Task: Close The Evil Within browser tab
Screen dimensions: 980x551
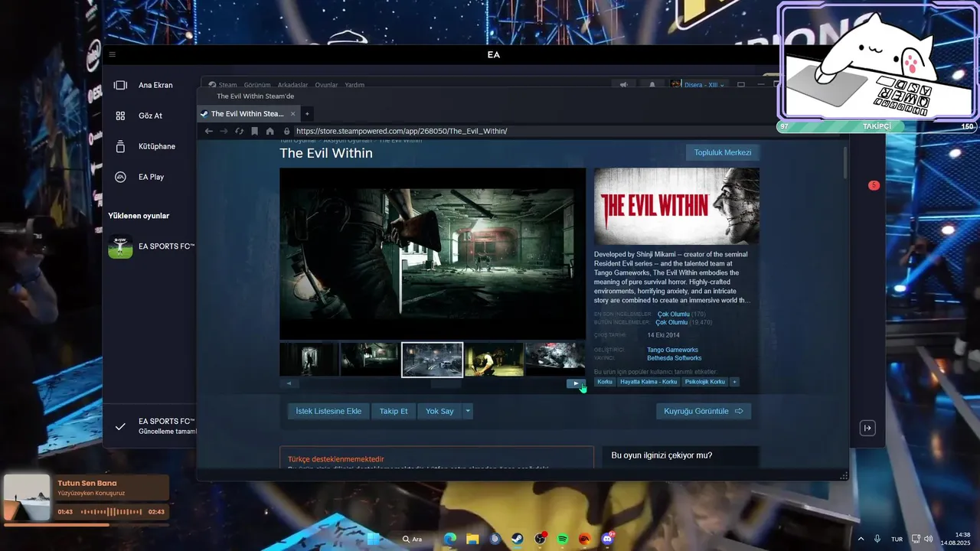Action: pos(292,113)
